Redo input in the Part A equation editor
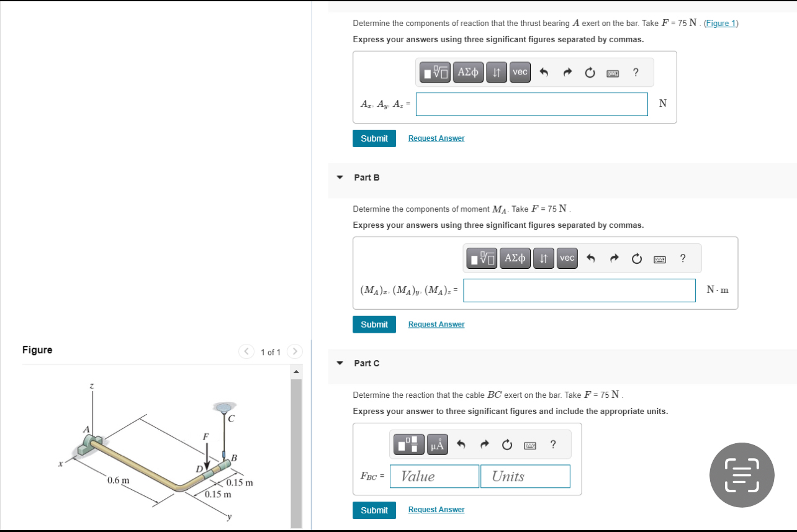797x532 pixels. click(566, 72)
